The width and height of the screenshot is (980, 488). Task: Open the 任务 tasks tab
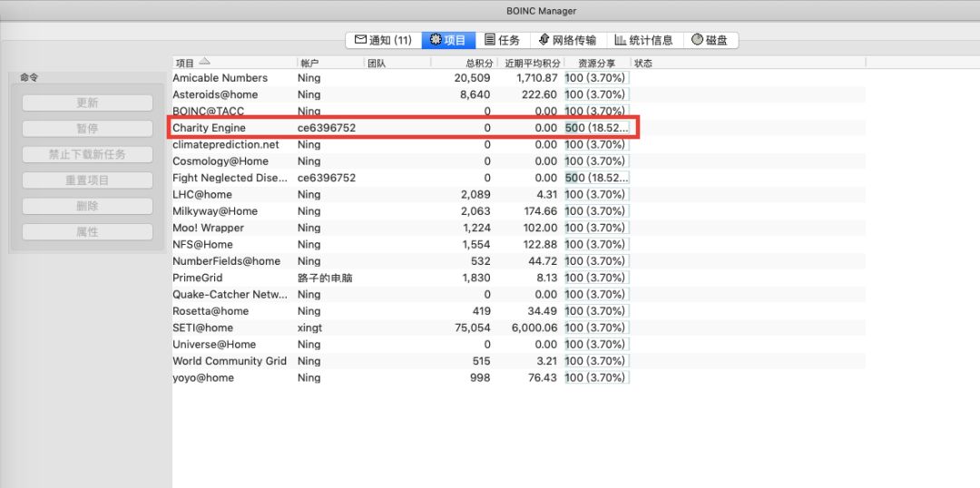coord(503,41)
